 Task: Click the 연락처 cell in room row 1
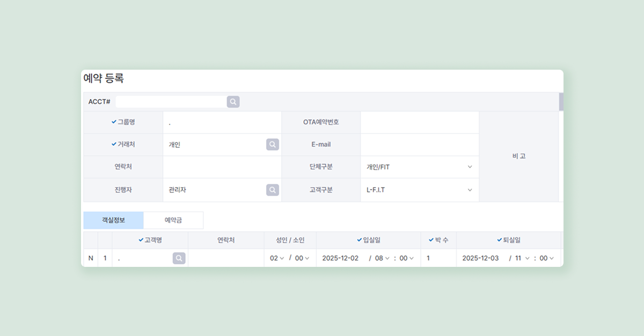pos(226,258)
